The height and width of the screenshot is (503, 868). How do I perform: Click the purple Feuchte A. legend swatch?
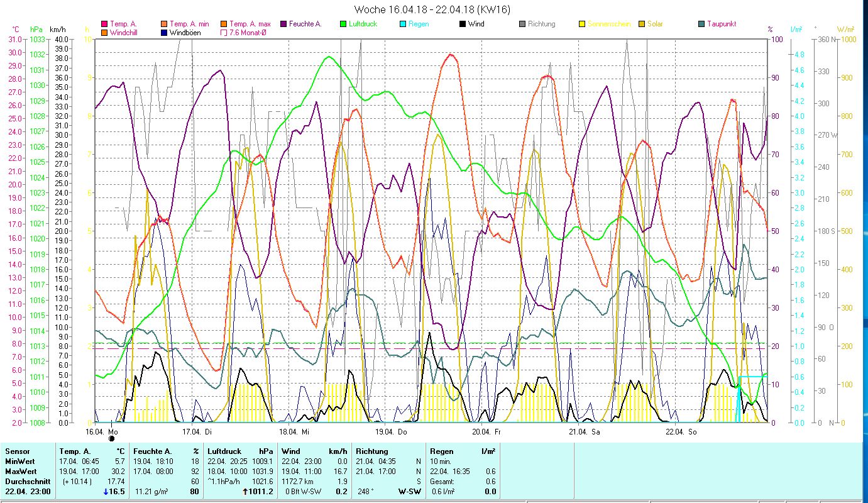pyautogui.click(x=284, y=25)
